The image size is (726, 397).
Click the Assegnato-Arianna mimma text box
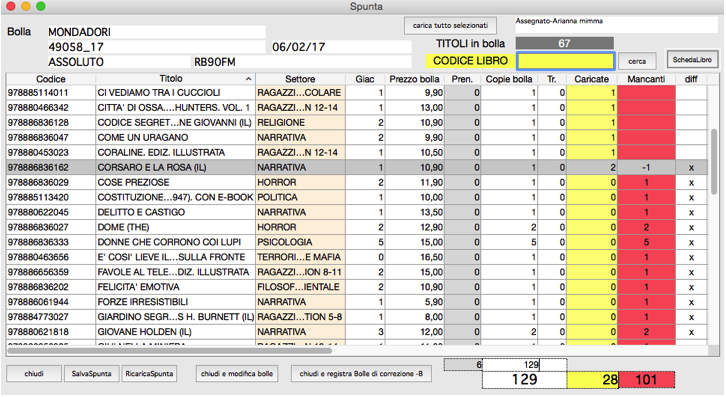[x=616, y=25]
